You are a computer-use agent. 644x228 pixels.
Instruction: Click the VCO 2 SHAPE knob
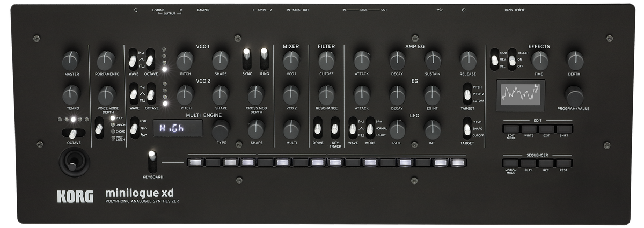[220, 95]
